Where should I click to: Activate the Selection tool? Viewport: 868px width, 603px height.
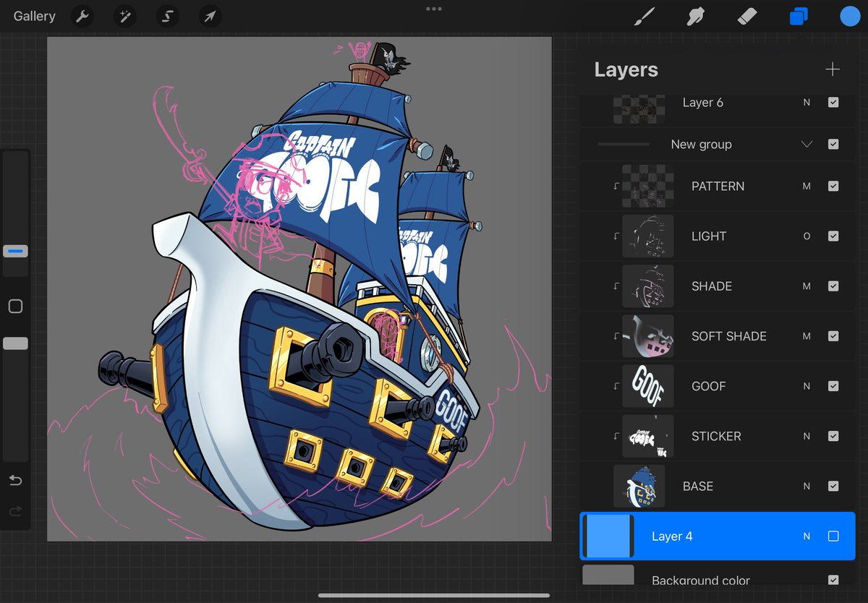[x=167, y=16]
